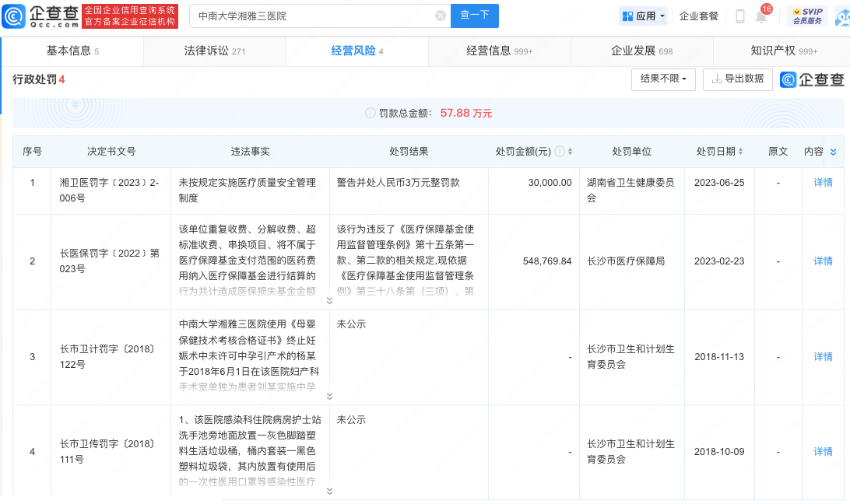Sort by 处罚金额 column arrows
Screen dimensions: 850x504
571,152
